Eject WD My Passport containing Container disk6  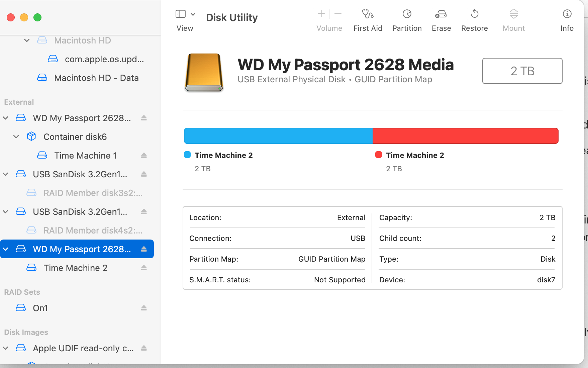pos(144,118)
